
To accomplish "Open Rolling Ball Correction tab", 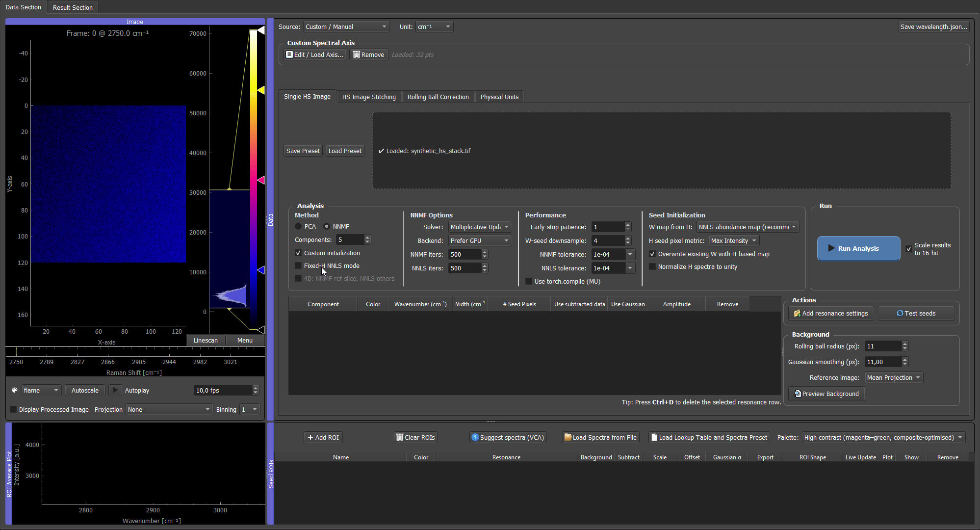I will [x=438, y=97].
